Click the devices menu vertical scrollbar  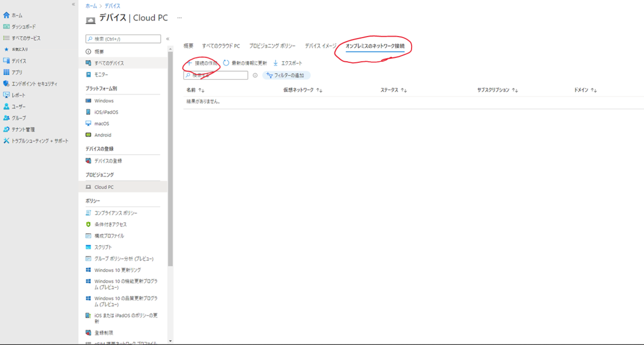170,159
